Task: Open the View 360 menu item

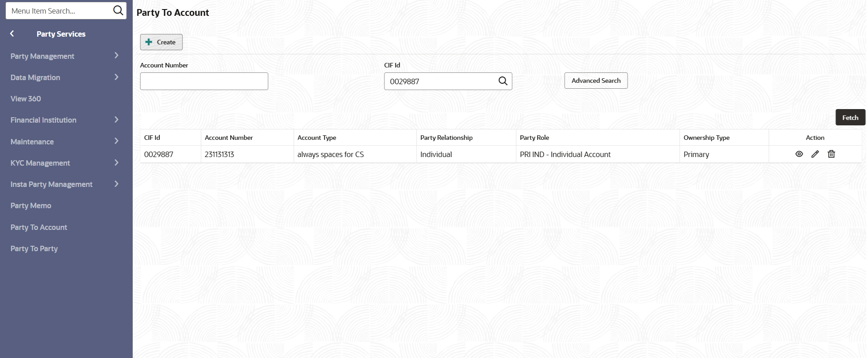Action: (26, 99)
